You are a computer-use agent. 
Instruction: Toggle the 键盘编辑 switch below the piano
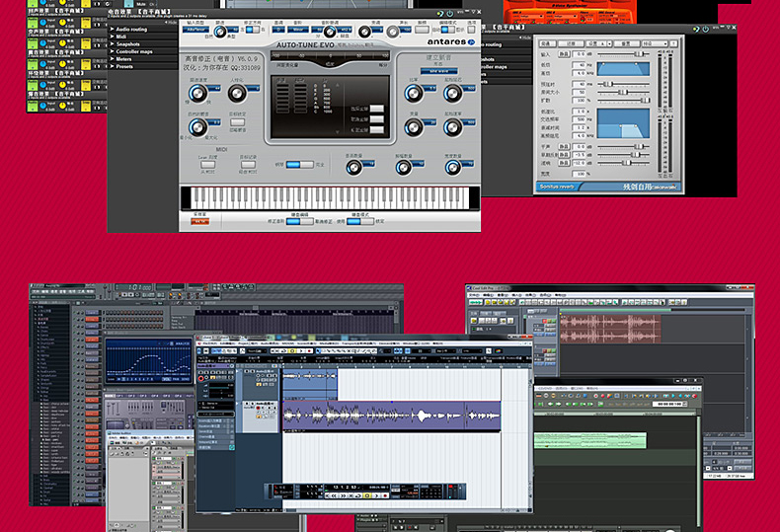pos(300,221)
